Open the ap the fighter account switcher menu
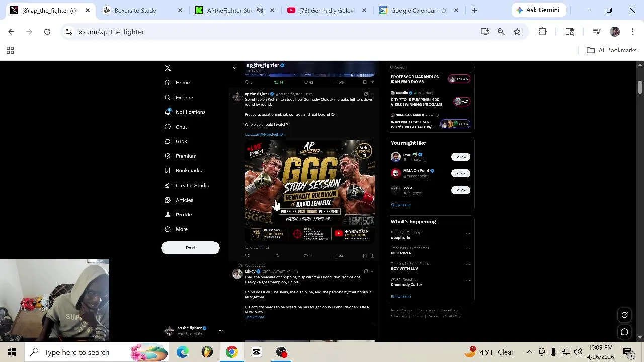The width and height of the screenshot is (644, 362). click(x=194, y=330)
